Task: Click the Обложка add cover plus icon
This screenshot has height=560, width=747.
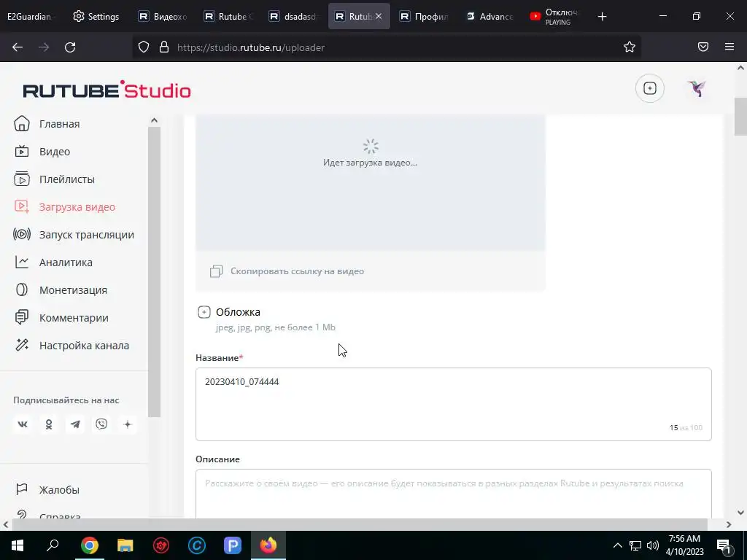Action: coord(204,312)
